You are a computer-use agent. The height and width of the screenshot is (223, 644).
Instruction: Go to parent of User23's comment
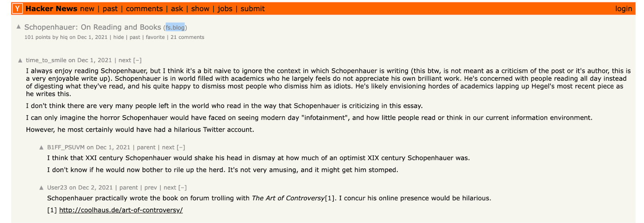pos(128,188)
